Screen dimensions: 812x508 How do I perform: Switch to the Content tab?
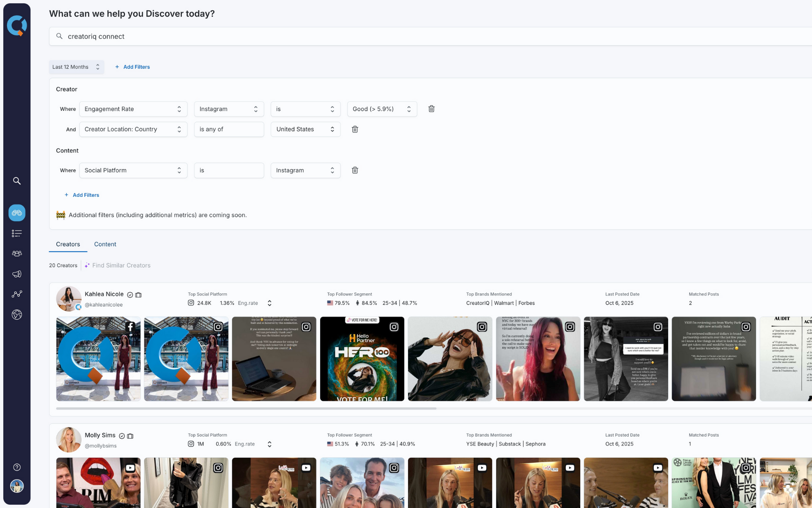click(105, 244)
